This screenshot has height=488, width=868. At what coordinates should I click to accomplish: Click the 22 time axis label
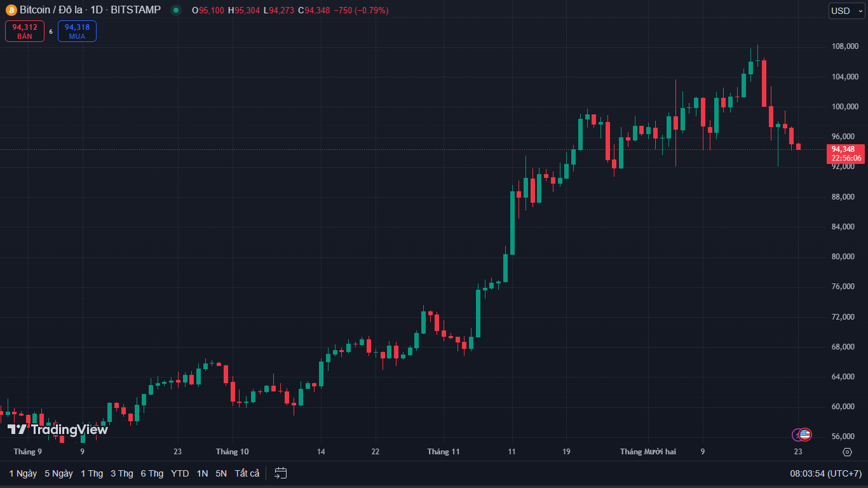(376, 452)
